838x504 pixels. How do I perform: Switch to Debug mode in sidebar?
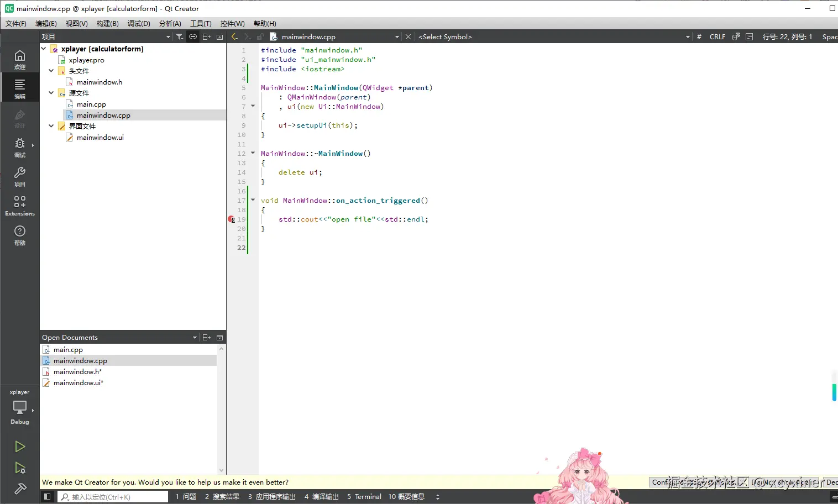[x=20, y=148]
